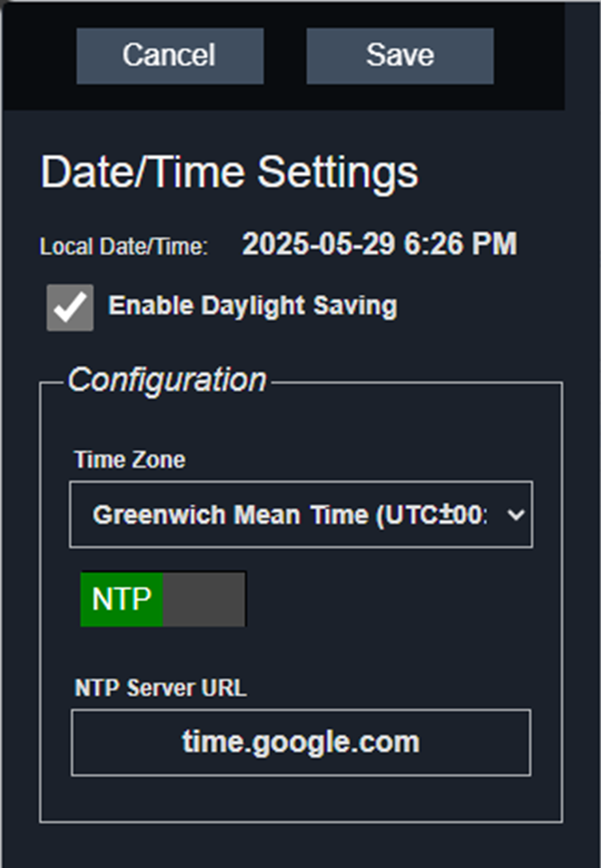The height and width of the screenshot is (868, 601).
Task: Click the local date/time value 2025-05-29 6:26 PM
Action: pos(379,244)
